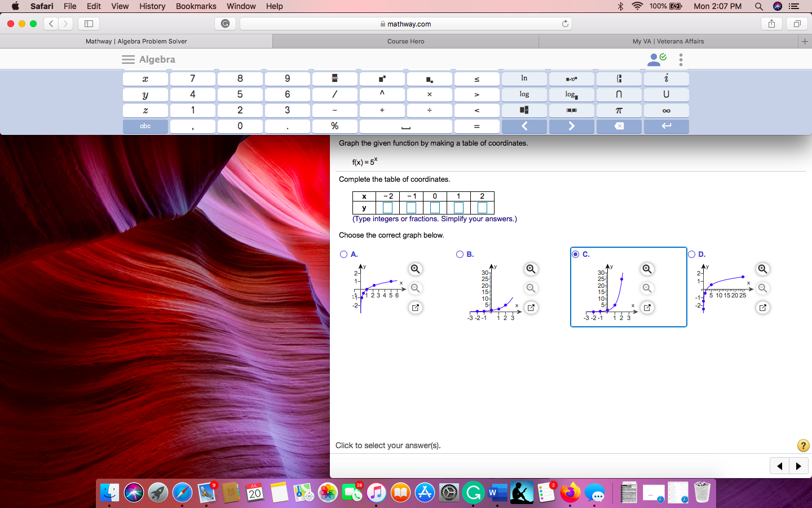Choose option B radio button
This screenshot has width=812, height=508.
[460, 255]
